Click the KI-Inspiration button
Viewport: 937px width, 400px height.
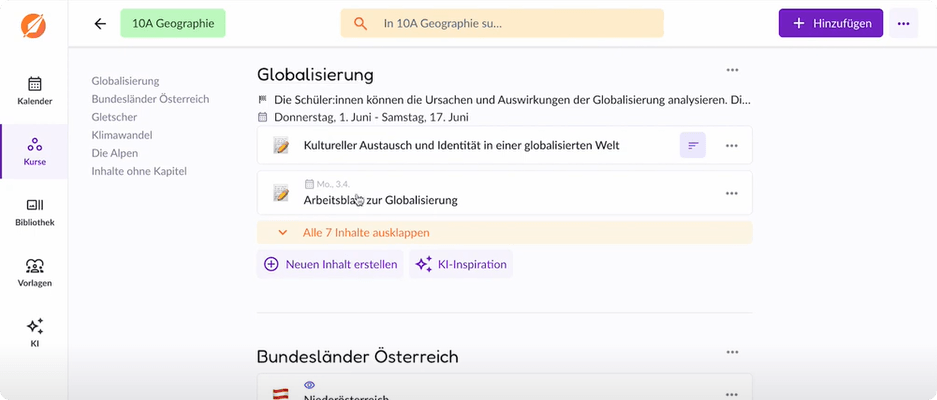tap(460, 265)
